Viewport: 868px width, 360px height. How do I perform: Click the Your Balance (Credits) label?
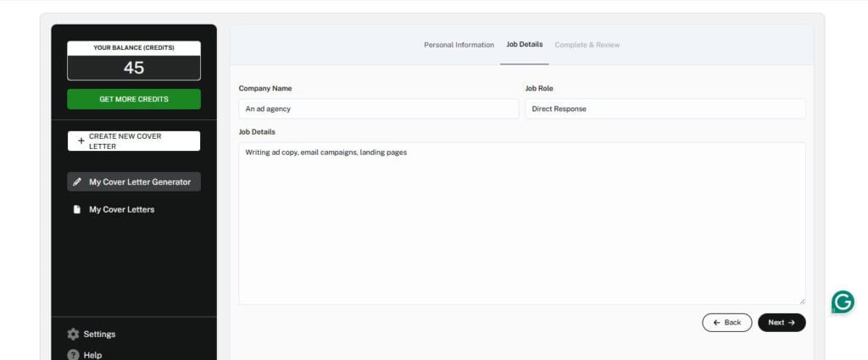134,48
